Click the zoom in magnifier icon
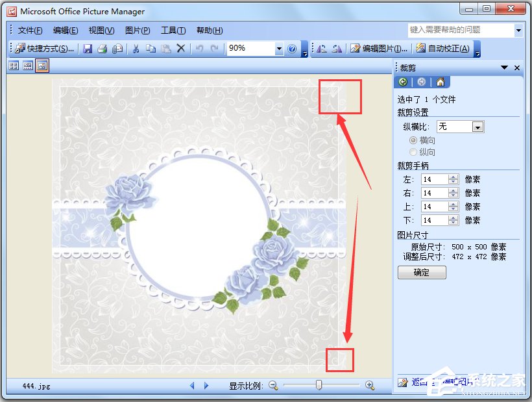 point(370,385)
